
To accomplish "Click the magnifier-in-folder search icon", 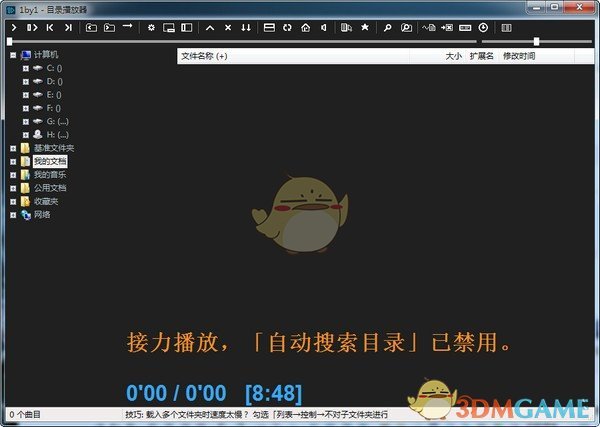I will coord(406,28).
